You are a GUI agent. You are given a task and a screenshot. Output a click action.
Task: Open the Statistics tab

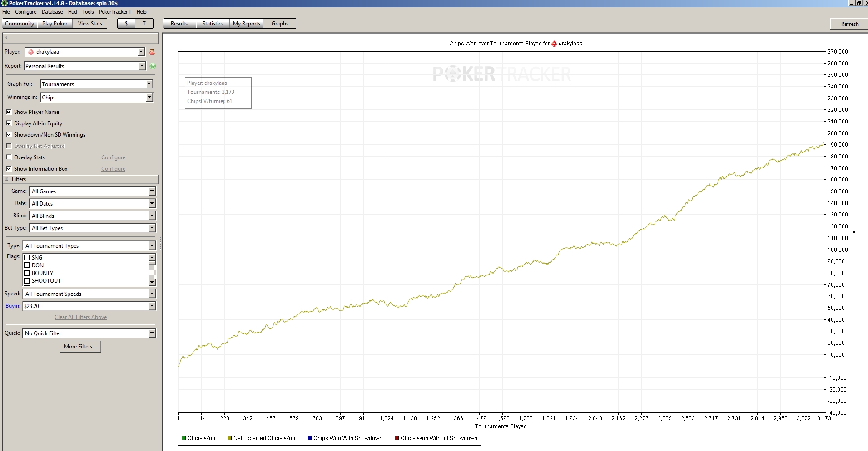click(x=213, y=24)
